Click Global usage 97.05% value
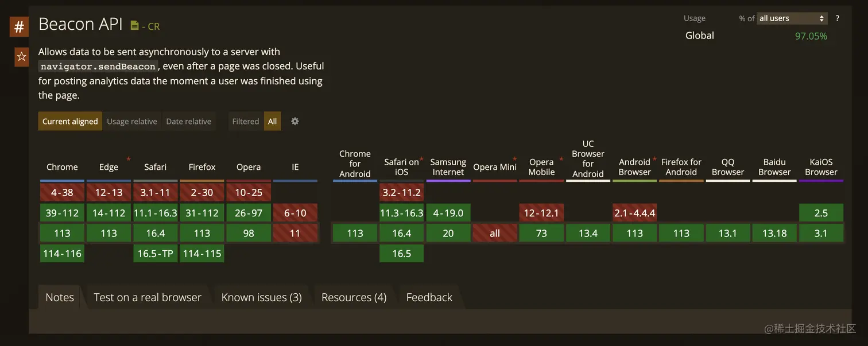868x346 pixels. (x=811, y=36)
